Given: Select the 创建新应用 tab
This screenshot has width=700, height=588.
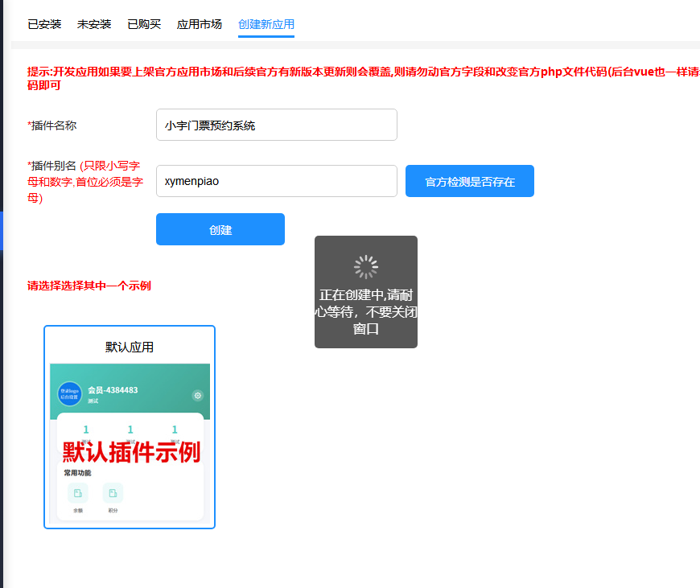Looking at the screenshot, I should 266,24.
